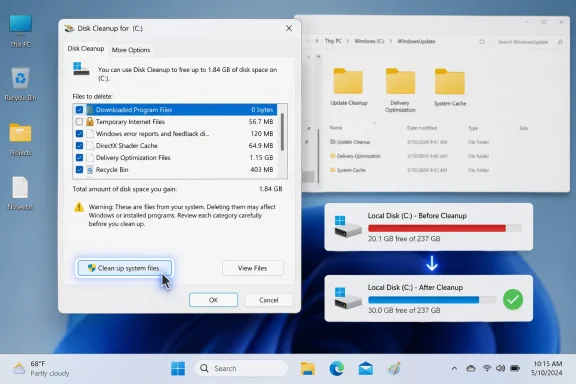Open the Notes.txt file on the desktop
The image size is (576, 384).
[21, 193]
